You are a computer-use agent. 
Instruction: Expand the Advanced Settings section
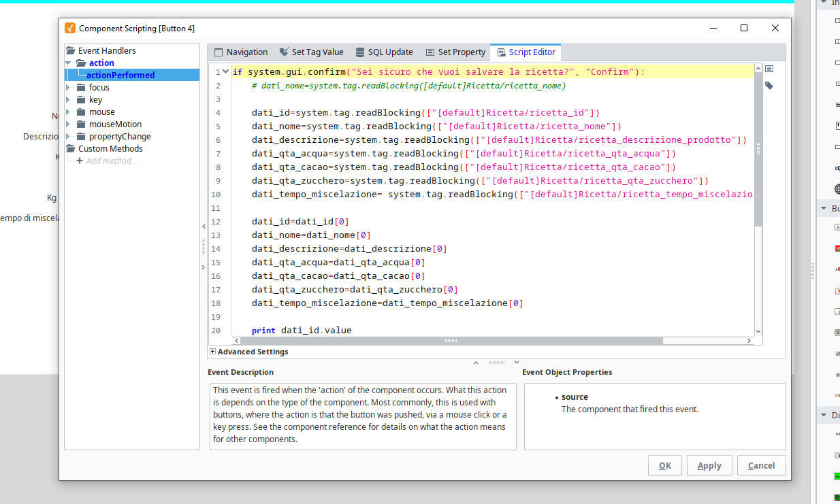pyautogui.click(x=213, y=352)
